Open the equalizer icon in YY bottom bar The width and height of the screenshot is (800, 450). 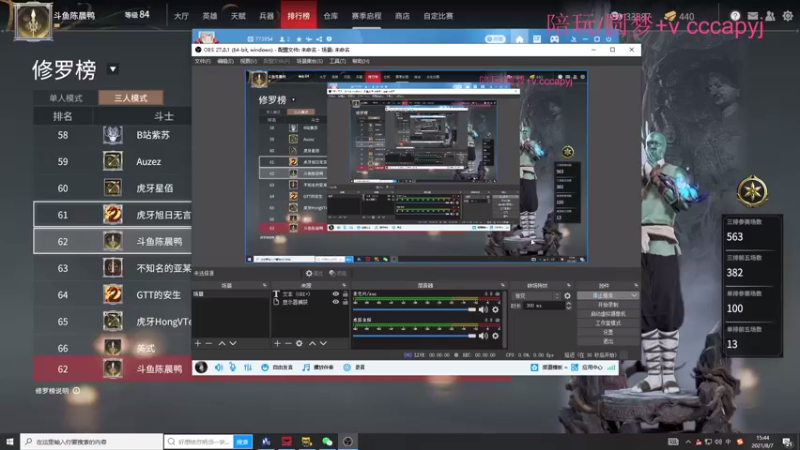[x=248, y=367]
